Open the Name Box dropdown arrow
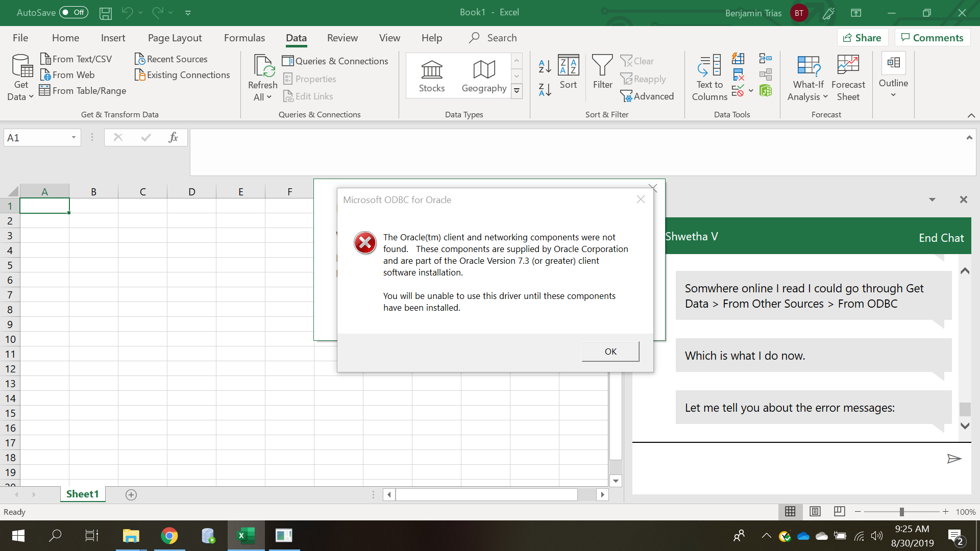The height and width of the screenshot is (551, 980). click(73, 137)
